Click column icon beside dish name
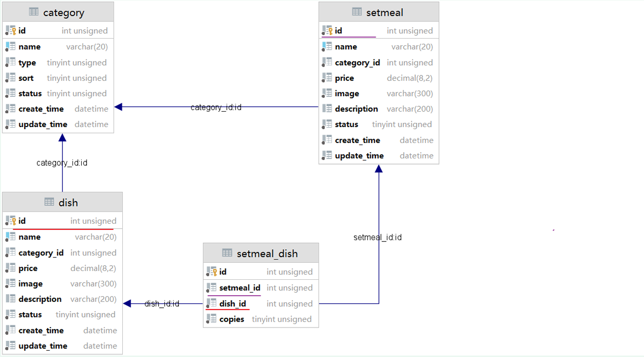 [11, 237]
